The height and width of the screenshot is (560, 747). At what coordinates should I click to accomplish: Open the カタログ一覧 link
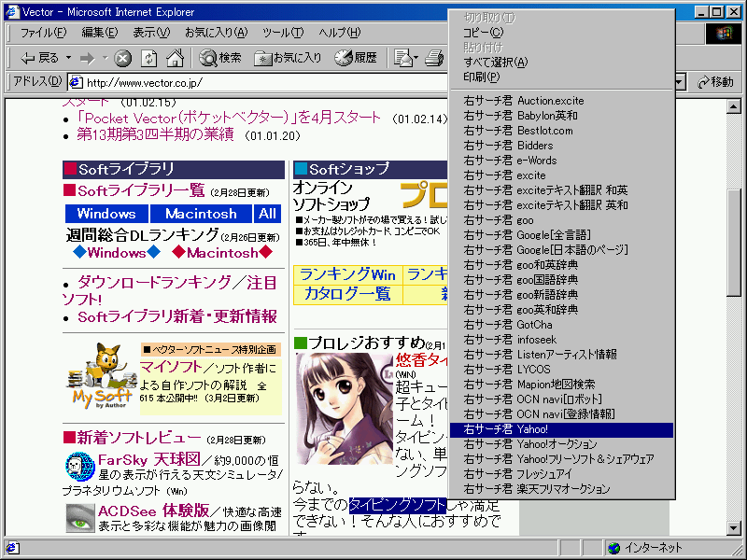coord(347,294)
